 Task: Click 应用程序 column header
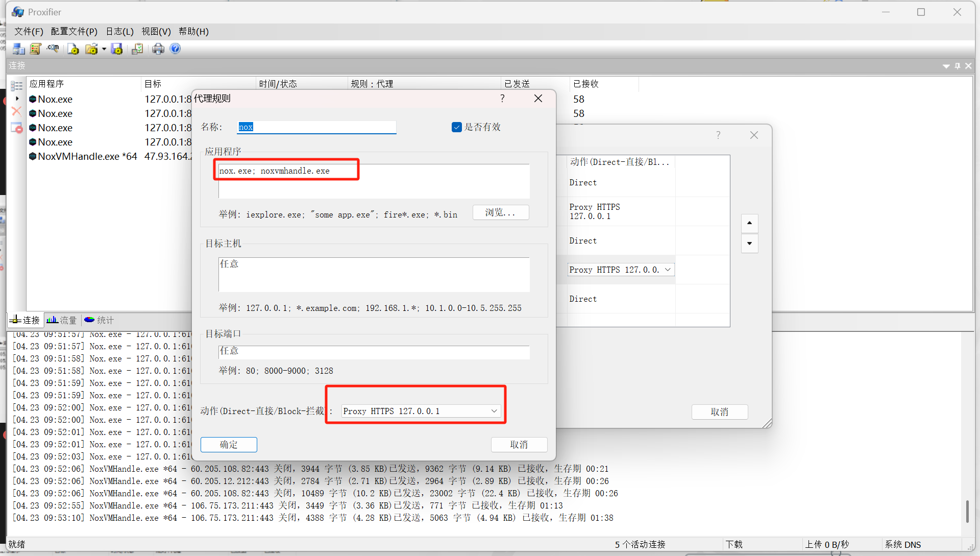pyautogui.click(x=84, y=84)
